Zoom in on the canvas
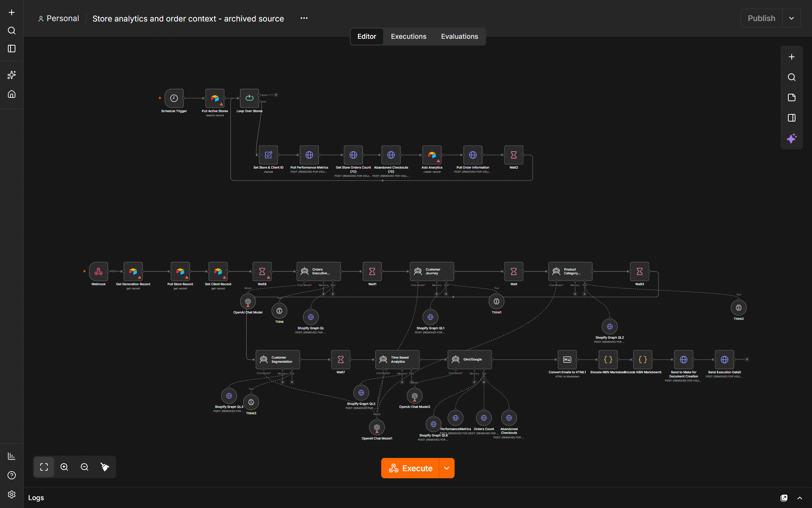The image size is (812, 508). (x=64, y=467)
